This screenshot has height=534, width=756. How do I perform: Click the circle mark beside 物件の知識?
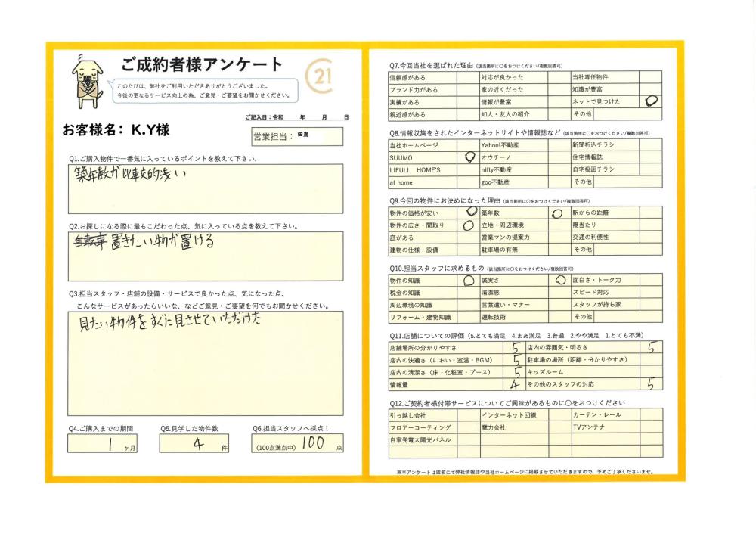click(x=468, y=280)
